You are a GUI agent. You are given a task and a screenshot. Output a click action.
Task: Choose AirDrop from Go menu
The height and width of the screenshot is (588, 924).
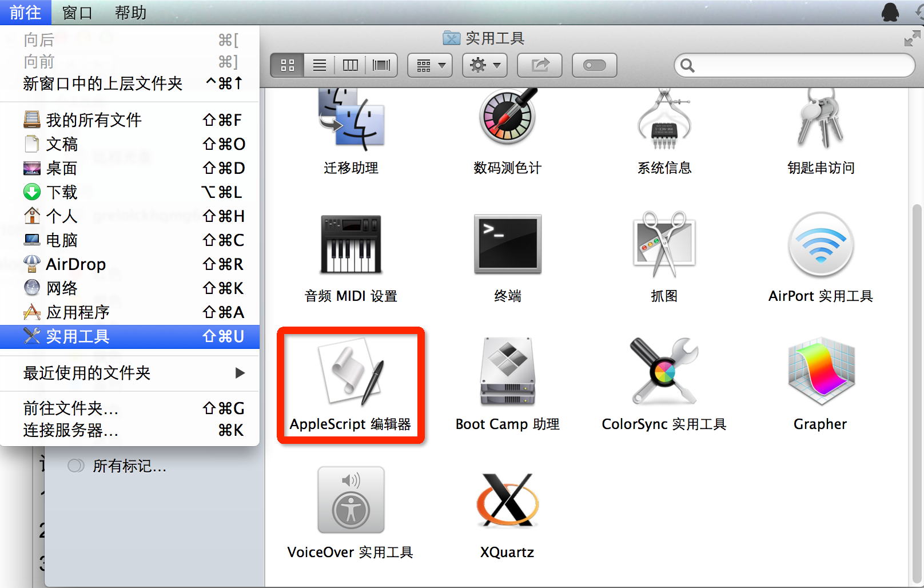[130, 264]
